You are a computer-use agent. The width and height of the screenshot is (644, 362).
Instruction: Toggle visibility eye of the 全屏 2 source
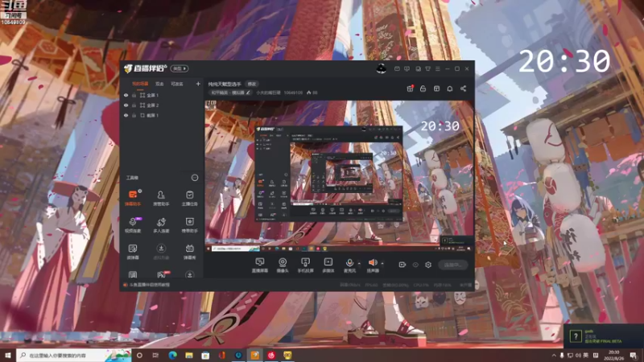(x=126, y=105)
